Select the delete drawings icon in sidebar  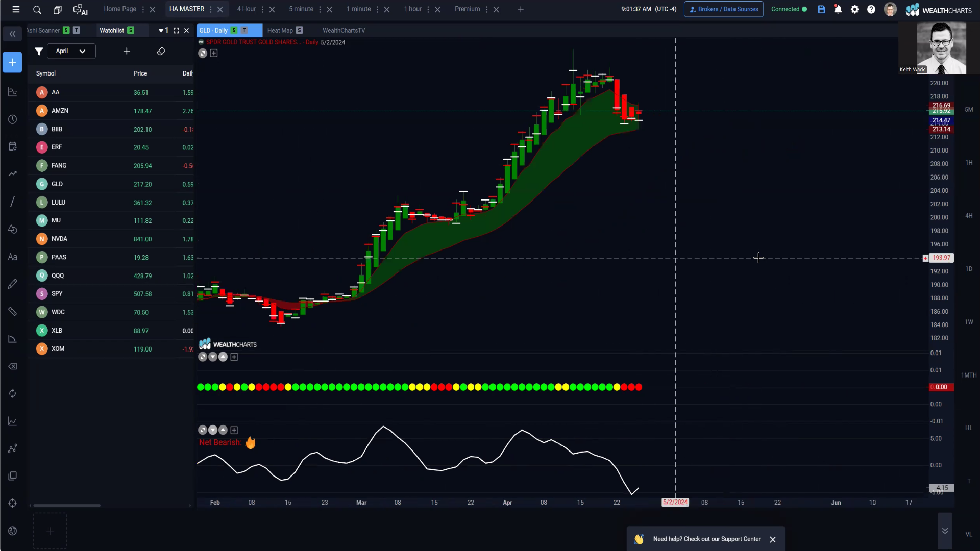12,366
